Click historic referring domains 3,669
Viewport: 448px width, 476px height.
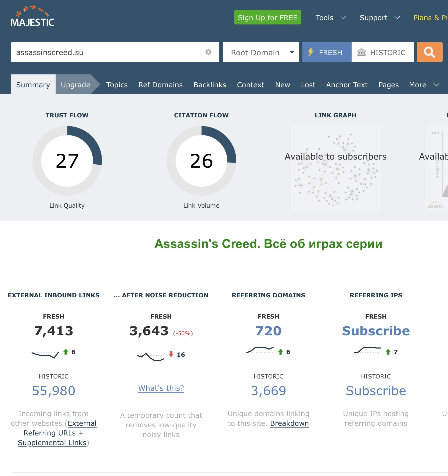click(x=269, y=391)
